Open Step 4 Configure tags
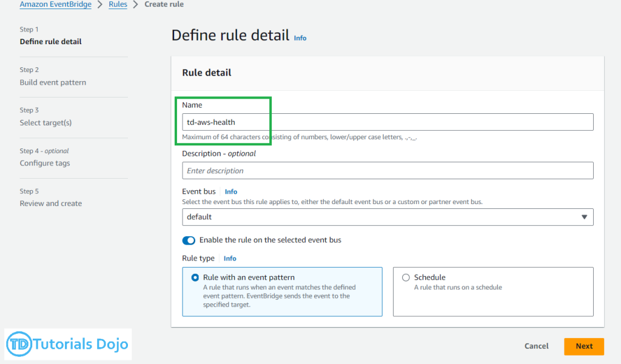 pyautogui.click(x=44, y=163)
